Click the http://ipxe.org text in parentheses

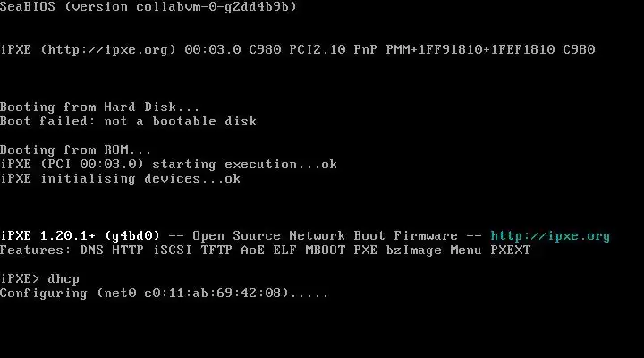(x=107, y=50)
